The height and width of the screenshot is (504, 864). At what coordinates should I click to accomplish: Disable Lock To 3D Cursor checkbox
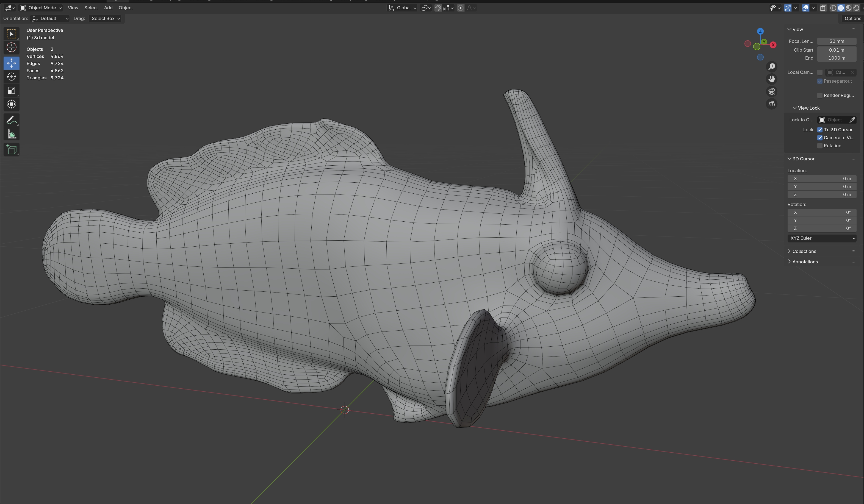(x=820, y=130)
